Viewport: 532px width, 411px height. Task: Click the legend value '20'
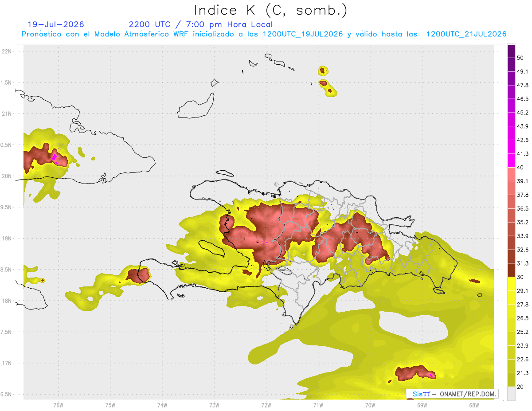[520, 387]
